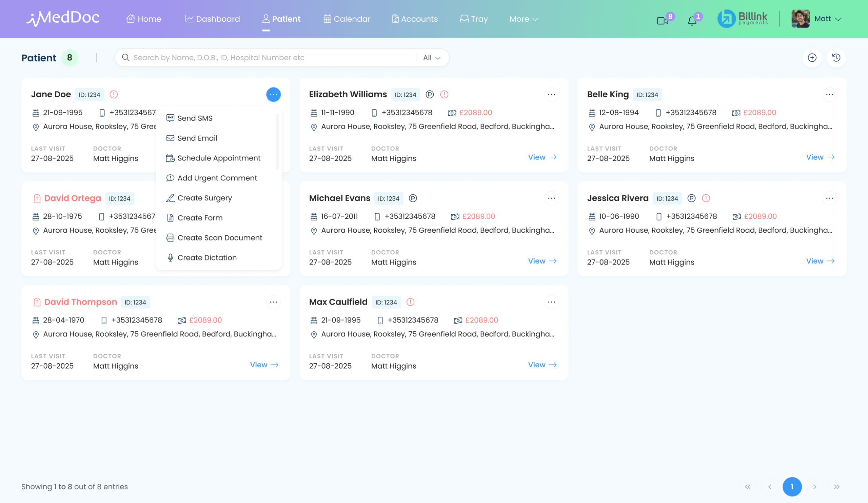Viewport: 868px width, 503px height.
Task: Click the MedDoc logo
Action: (63, 19)
